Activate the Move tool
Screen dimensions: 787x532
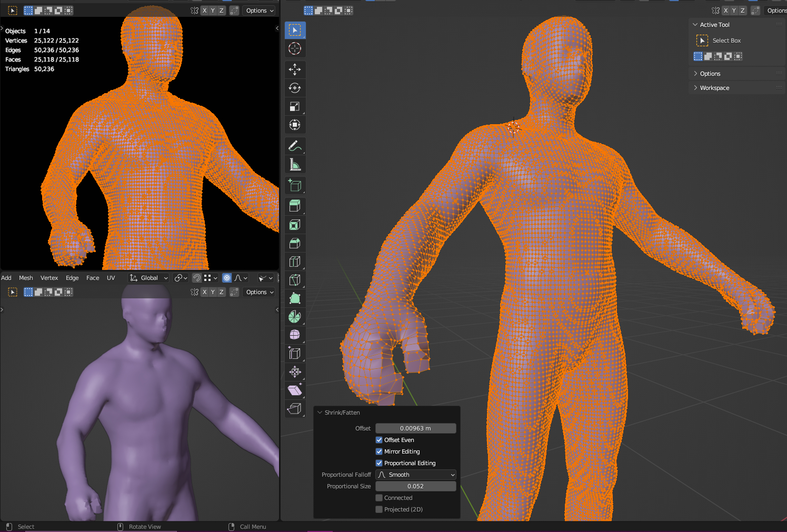point(295,69)
